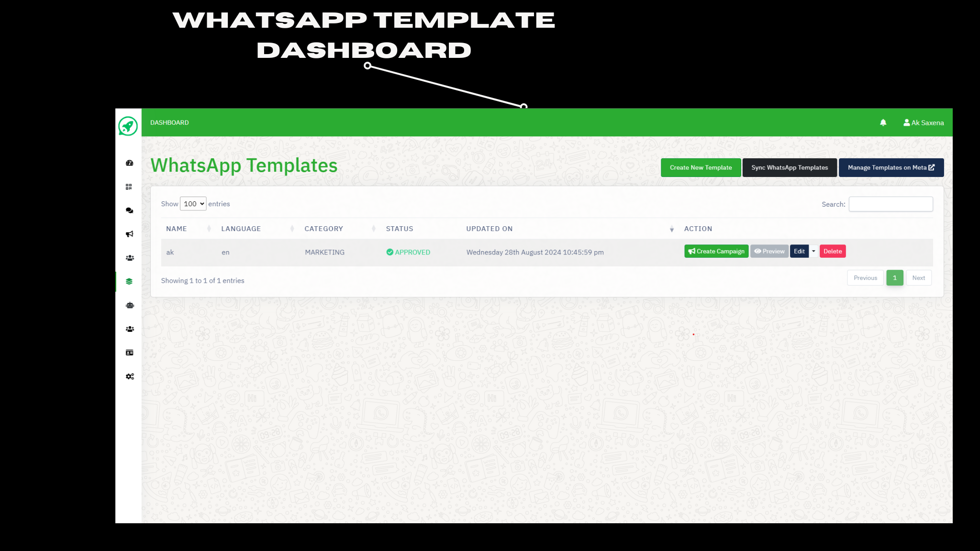Viewport: 980px width, 551px height.
Task: Click the rocket logo in the sidebar
Action: tap(128, 126)
